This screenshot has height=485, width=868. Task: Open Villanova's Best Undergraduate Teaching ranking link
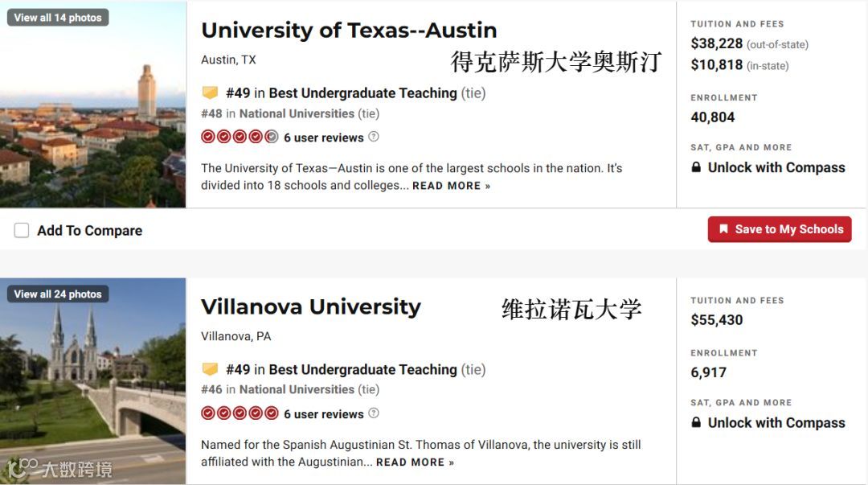tap(363, 370)
